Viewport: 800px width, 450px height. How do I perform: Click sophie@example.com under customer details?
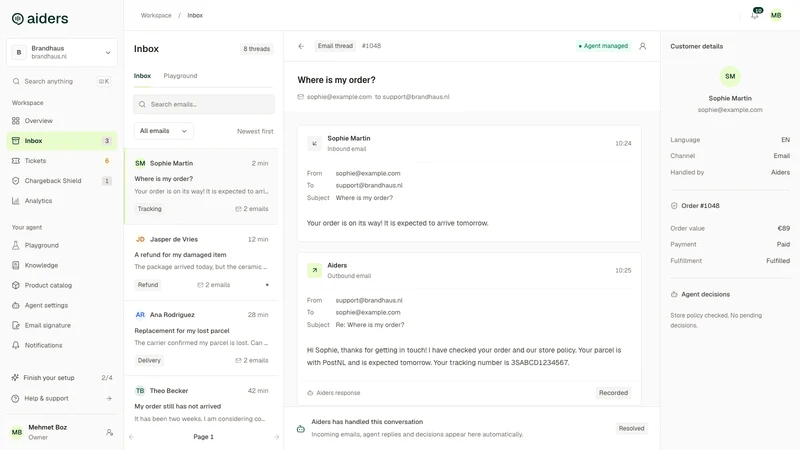tap(730, 110)
